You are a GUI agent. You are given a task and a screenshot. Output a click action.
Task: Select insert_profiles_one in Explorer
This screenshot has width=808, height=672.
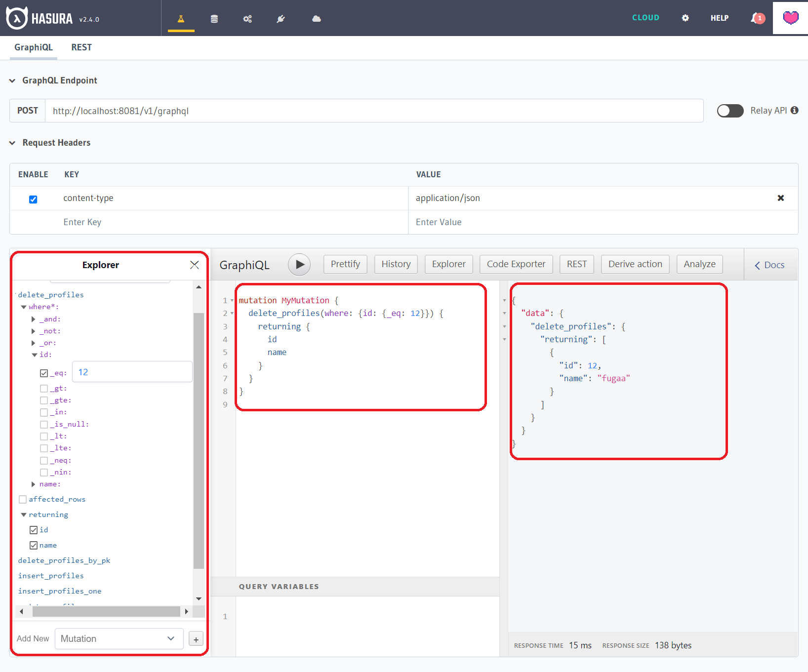(x=60, y=592)
